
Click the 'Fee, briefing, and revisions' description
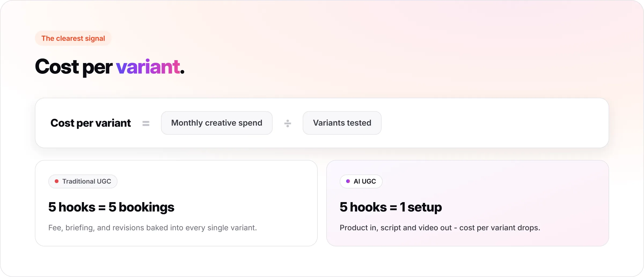point(152,228)
